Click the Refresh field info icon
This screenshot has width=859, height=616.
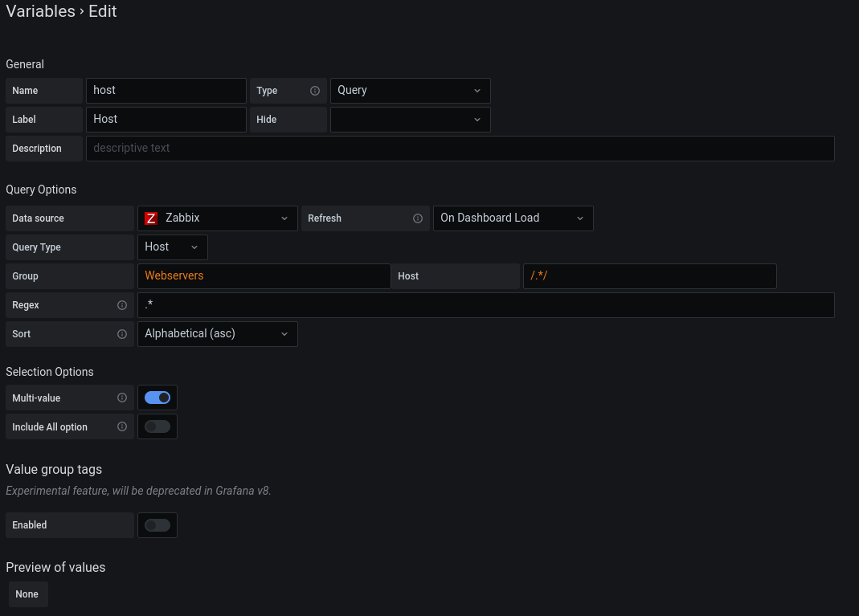[x=418, y=218]
